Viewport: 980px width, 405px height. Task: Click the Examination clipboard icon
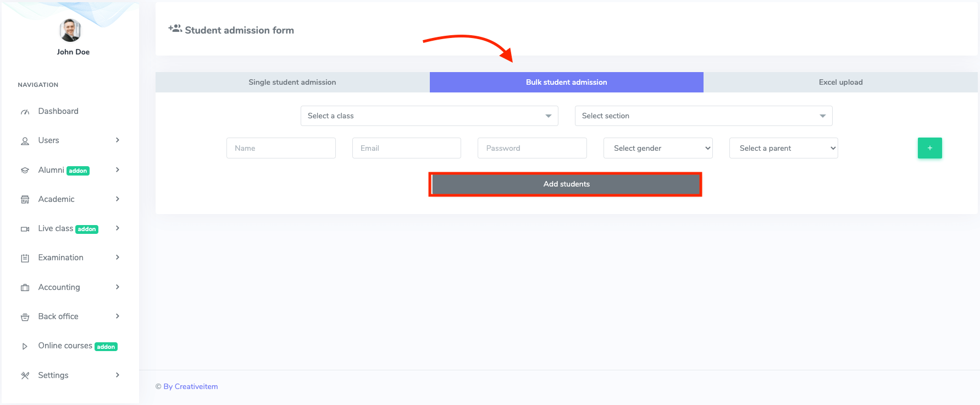(25, 258)
